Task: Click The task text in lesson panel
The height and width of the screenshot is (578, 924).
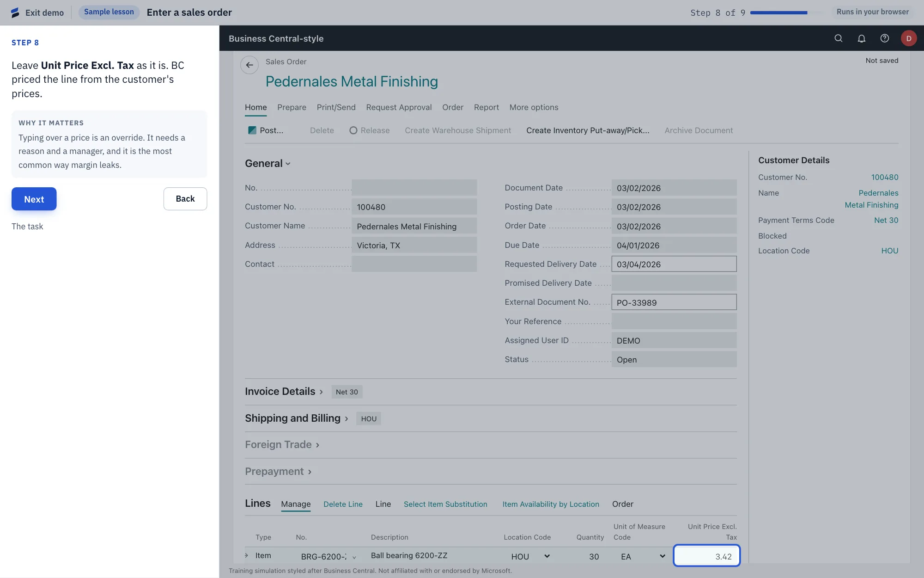Action: [x=27, y=227]
